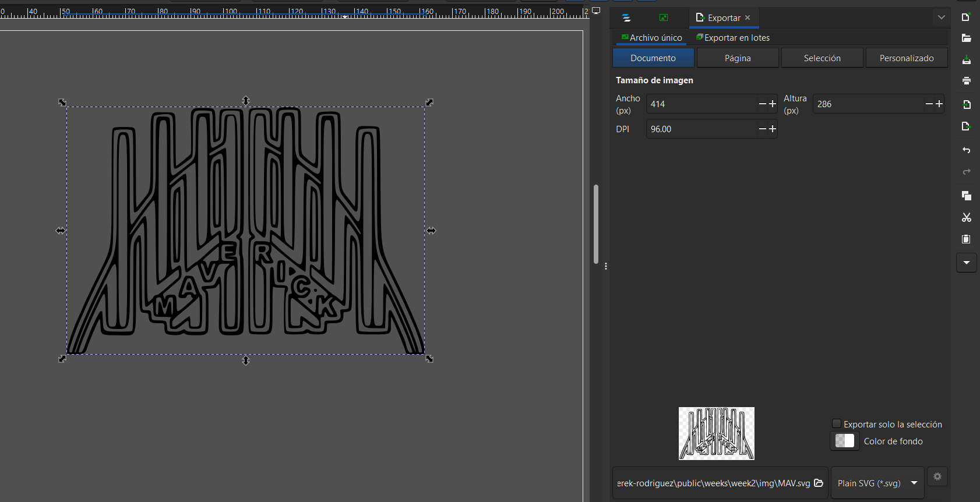Click the Open file folder icon in the commands bar
The width and height of the screenshot is (980, 502).
[966, 38]
